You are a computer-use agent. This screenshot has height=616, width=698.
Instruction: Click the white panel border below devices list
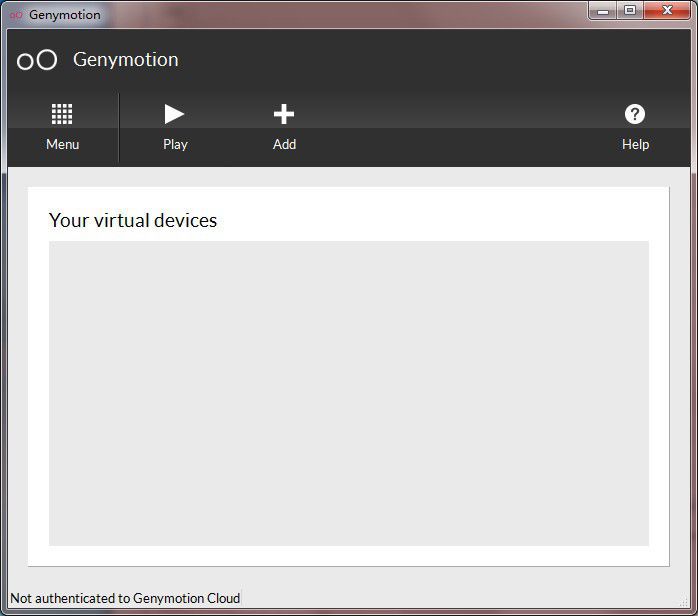[x=348, y=556]
